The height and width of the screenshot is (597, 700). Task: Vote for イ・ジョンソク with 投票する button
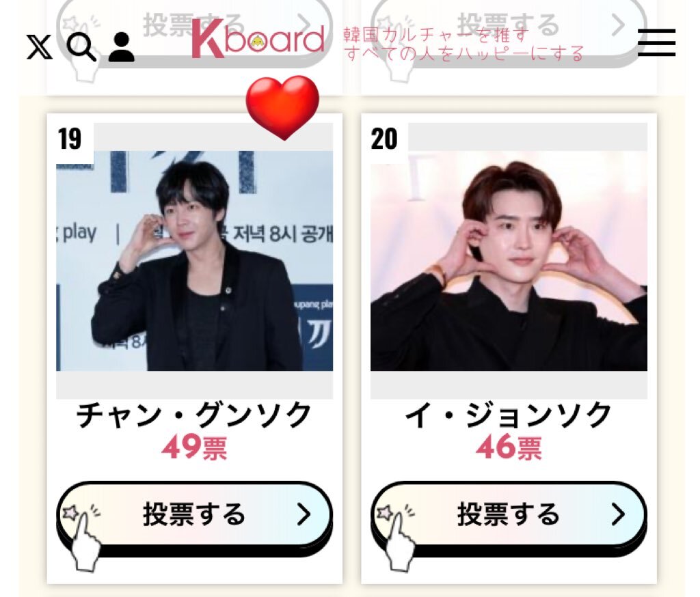pos(509,518)
